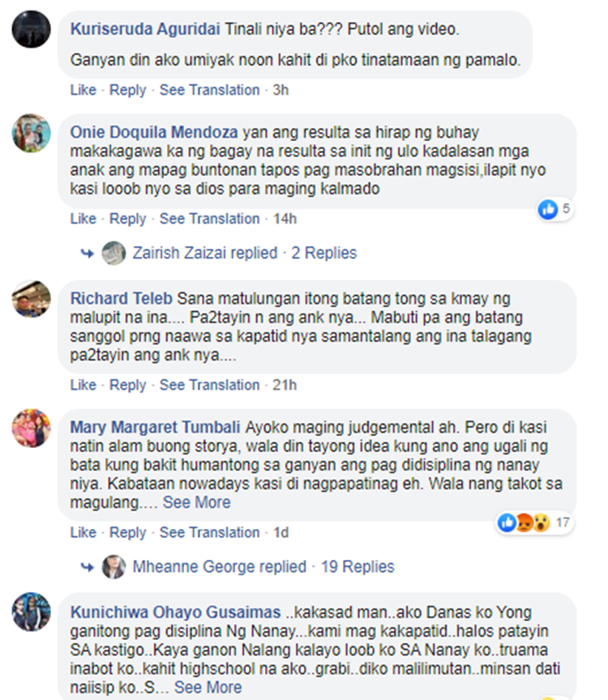Screen dimensions: 608x700
Task: View reactions on Mary Margaret Tumbali's comment
Action: tap(535, 523)
